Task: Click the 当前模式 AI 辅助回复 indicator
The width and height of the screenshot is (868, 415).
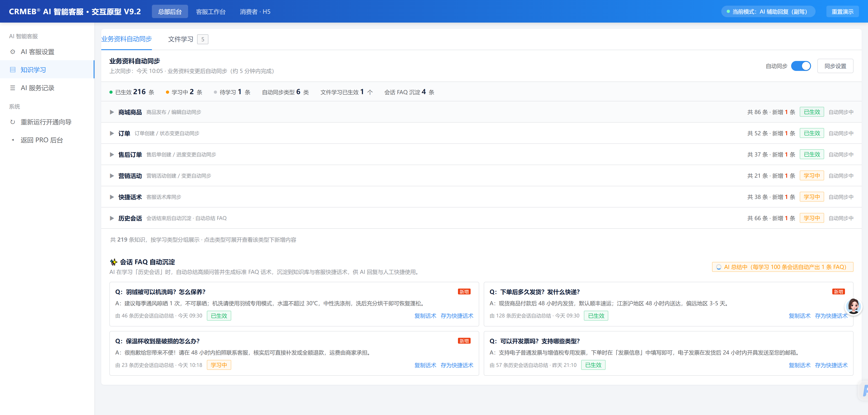Action: 768,12
